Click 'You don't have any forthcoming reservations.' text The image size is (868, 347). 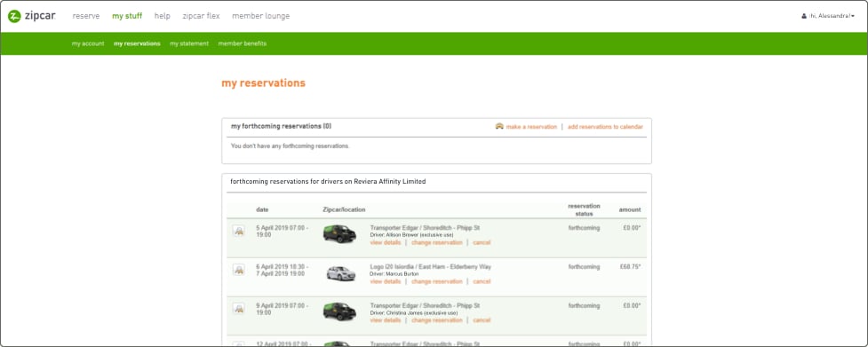pyautogui.click(x=290, y=146)
